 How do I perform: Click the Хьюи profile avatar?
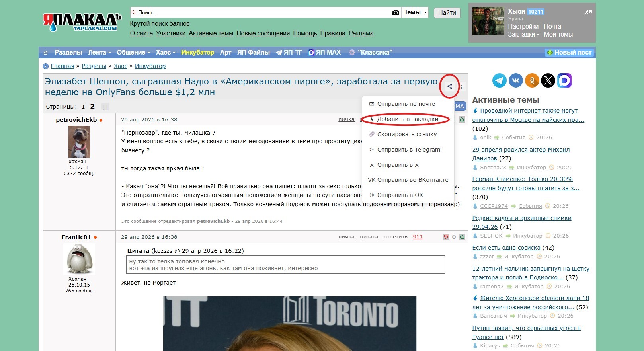(488, 21)
